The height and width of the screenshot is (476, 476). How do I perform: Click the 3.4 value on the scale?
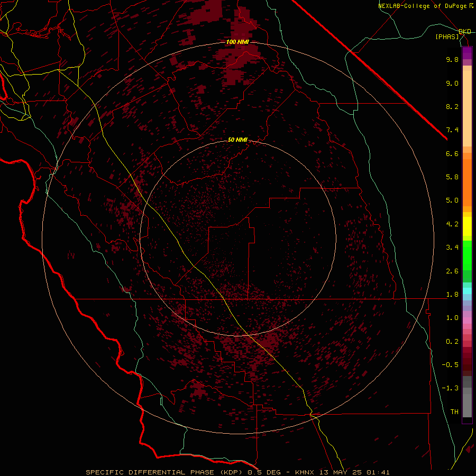tap(452, 248)
